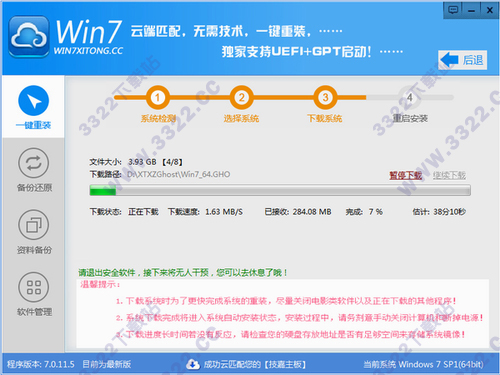Click the blue back arrow icon
Viewport: 500px width, 375px height.
pyautogui.click(x=449, y=60)
